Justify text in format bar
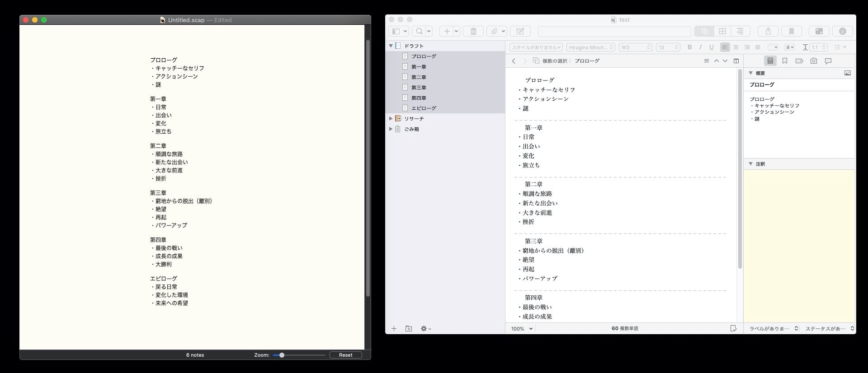This screenshot has height=373, width=868. tap(758, 47)
